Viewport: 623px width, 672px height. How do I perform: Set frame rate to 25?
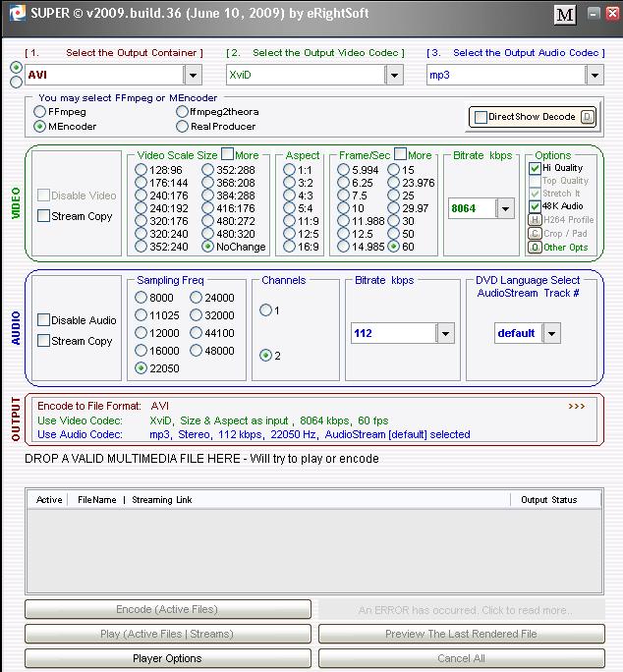coord(394,196)
